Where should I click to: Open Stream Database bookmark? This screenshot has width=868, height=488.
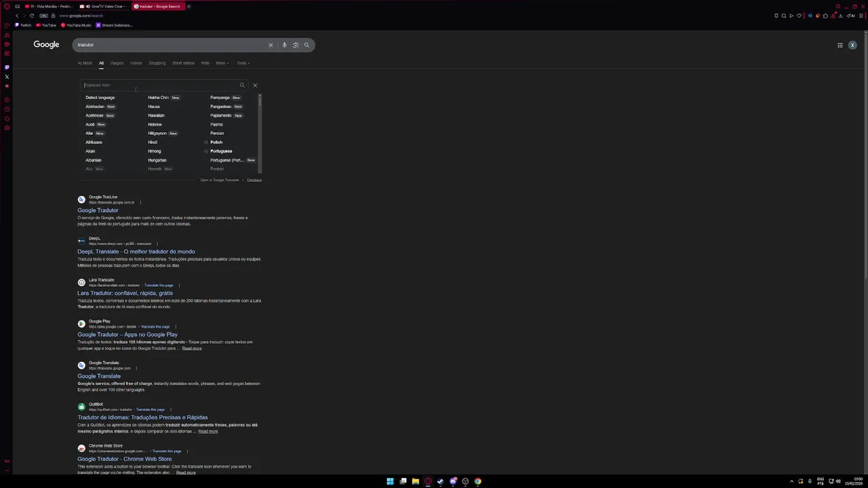(114, 25)
